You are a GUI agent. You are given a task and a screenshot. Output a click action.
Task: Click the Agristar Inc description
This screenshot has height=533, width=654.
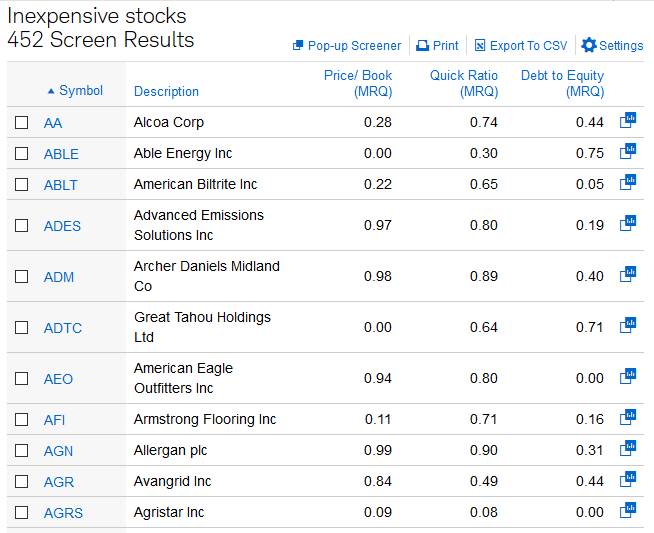click(x=169, y=512)
